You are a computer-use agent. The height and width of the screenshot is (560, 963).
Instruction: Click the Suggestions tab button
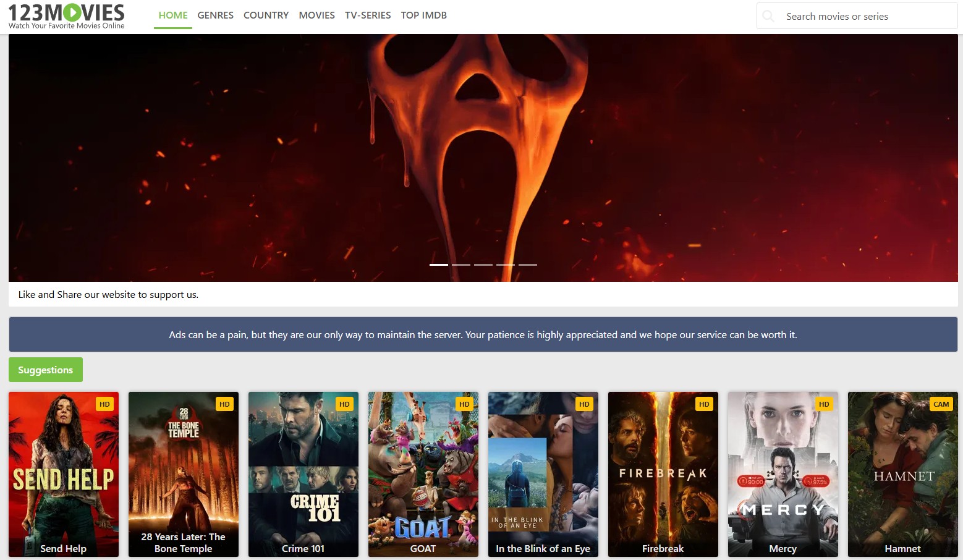[x=46, y=370]
